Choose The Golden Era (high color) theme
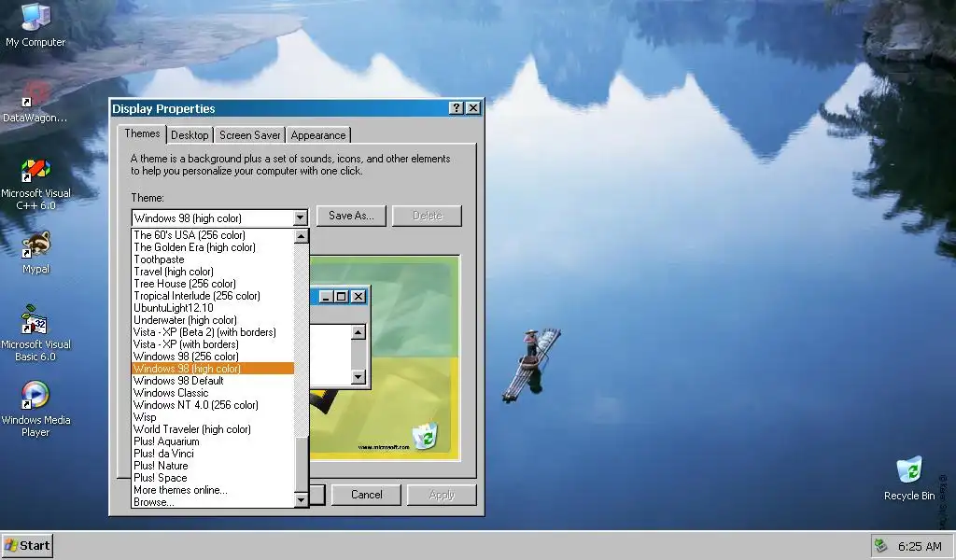The image size is (956, 560). click(x=213, y=247)
